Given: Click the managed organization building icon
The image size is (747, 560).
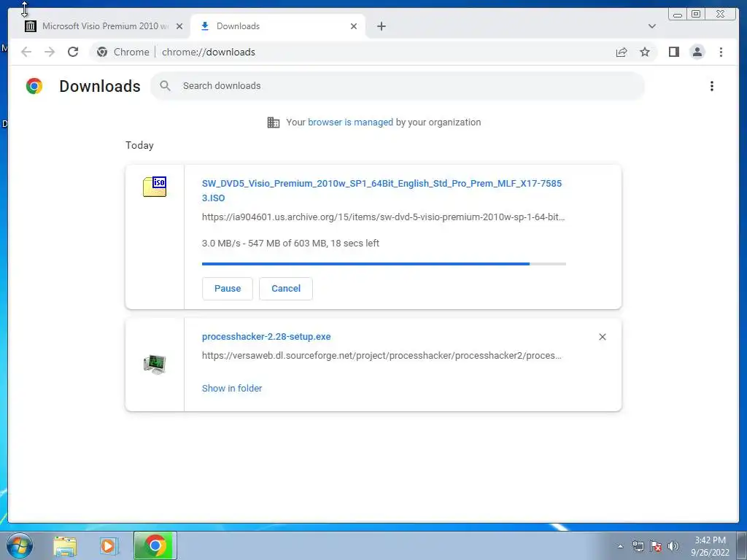Looking at the screenshot, I should 274,122.
